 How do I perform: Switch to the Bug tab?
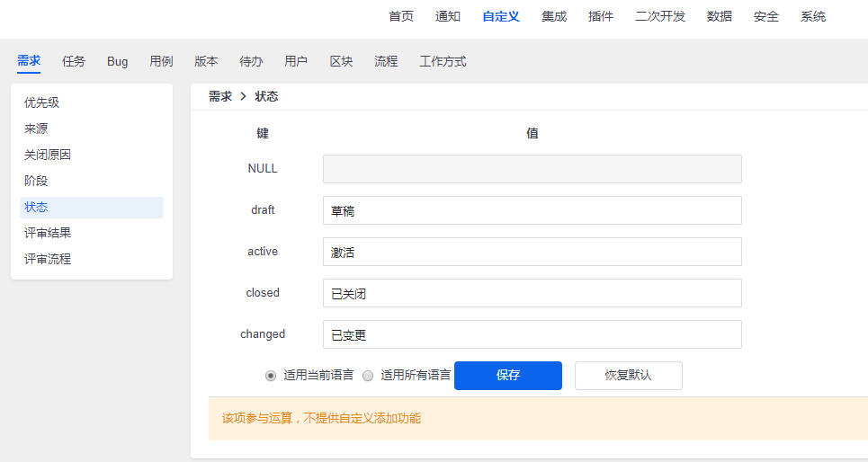click(118, 61)
